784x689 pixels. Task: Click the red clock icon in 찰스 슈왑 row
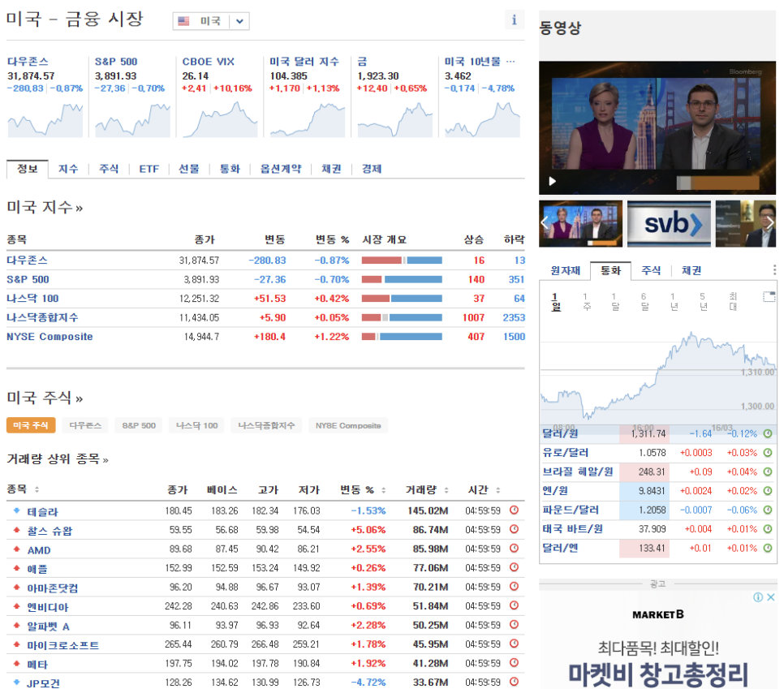[514, 529]
